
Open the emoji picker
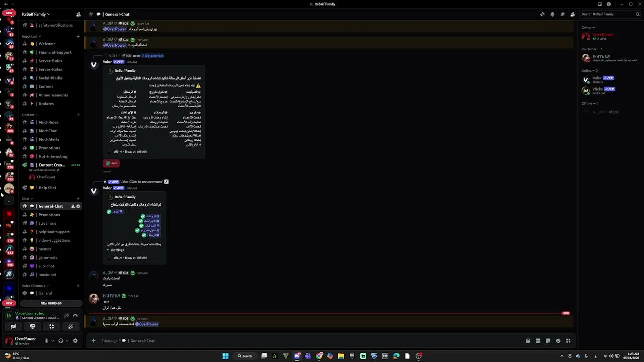click(x=558, y=340)
